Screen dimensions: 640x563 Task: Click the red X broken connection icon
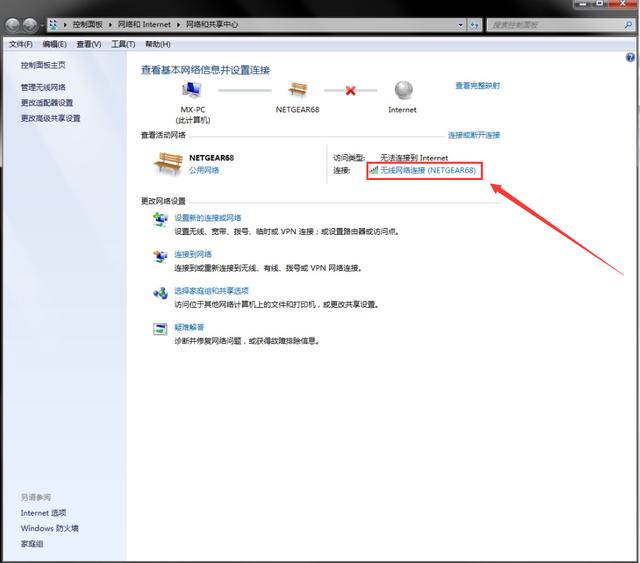coord(350,91)
